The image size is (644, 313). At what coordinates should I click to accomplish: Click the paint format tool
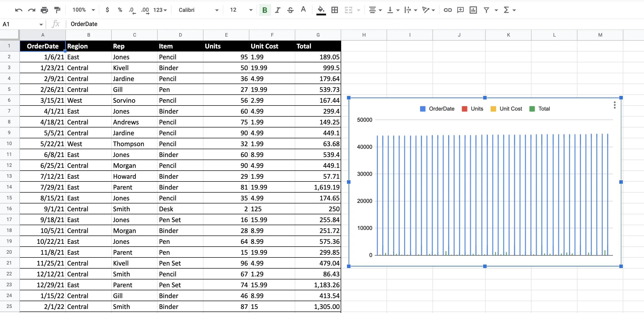(57, 10)
